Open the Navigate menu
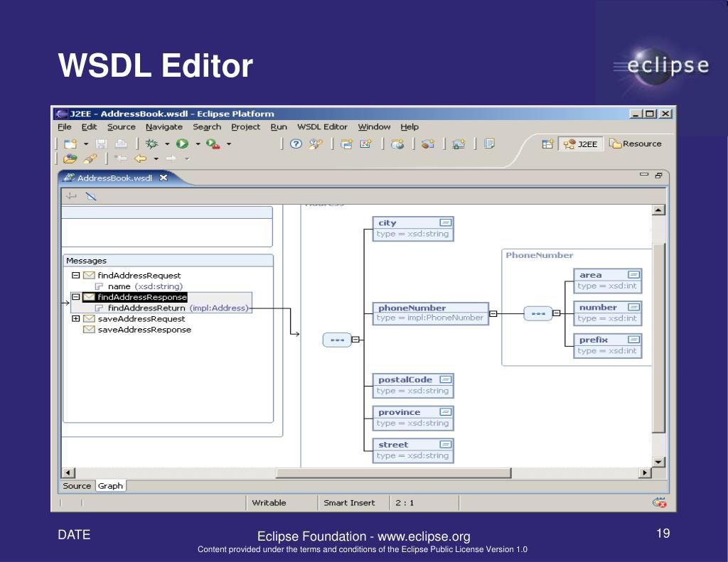728x562 pixels. (164, 126)
